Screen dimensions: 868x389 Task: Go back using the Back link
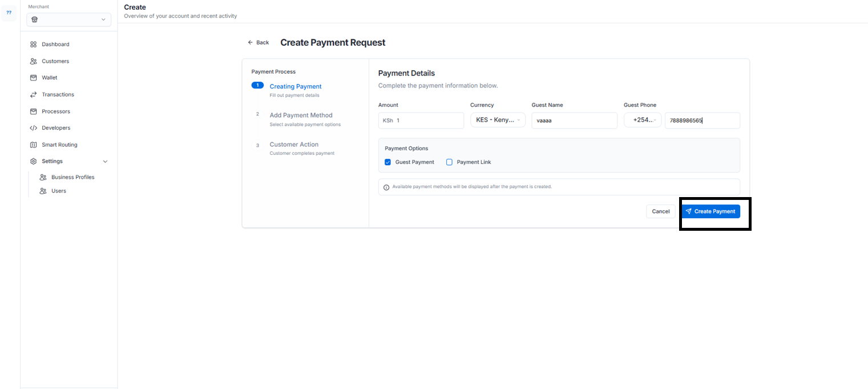pyautogui.click(x=259, y=43)
